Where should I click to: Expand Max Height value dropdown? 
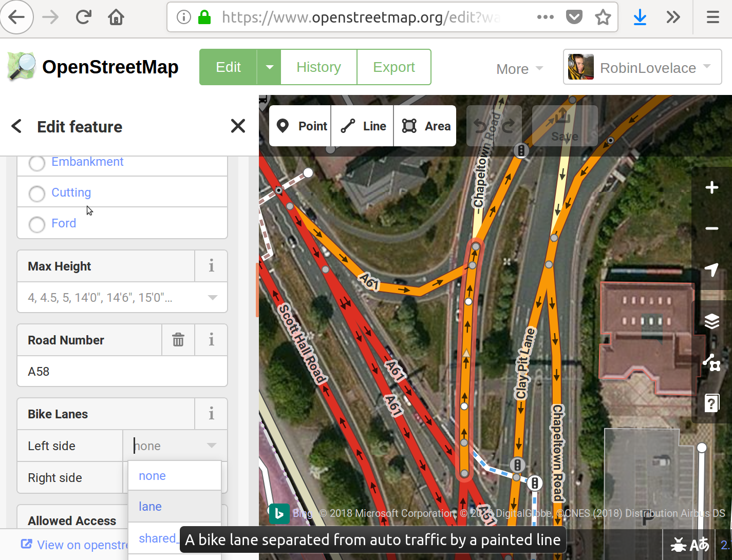[x=212, y=298]
